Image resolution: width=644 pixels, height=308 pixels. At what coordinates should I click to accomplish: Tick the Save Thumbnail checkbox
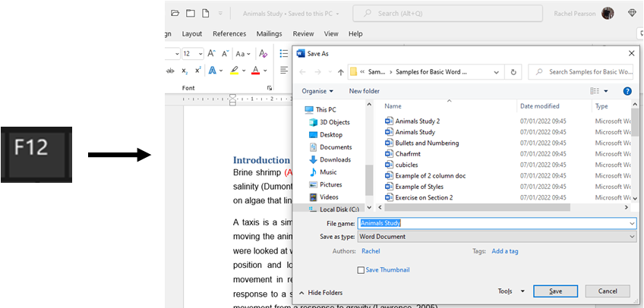click(x=361, y=270)
